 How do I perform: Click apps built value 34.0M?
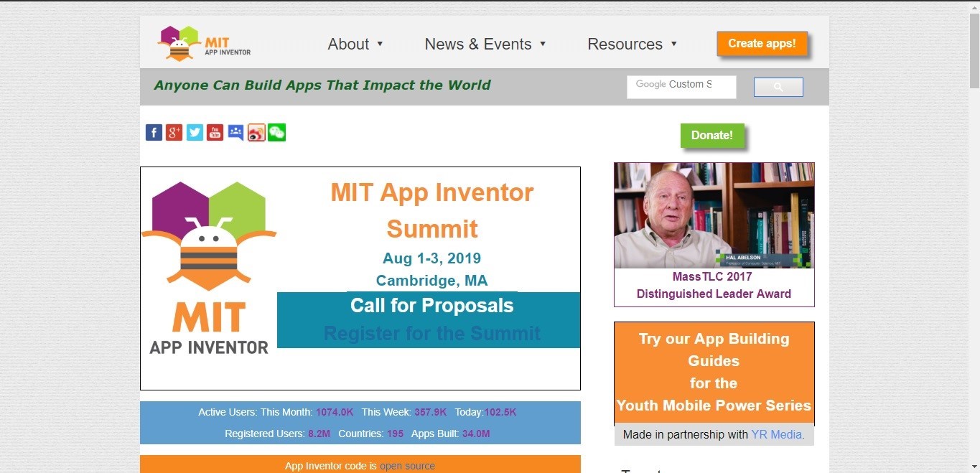(476, 434)
